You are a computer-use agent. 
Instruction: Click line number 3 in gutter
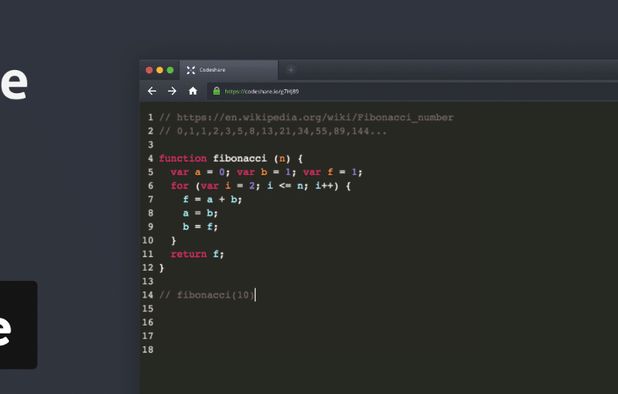(x=151, y=145)
